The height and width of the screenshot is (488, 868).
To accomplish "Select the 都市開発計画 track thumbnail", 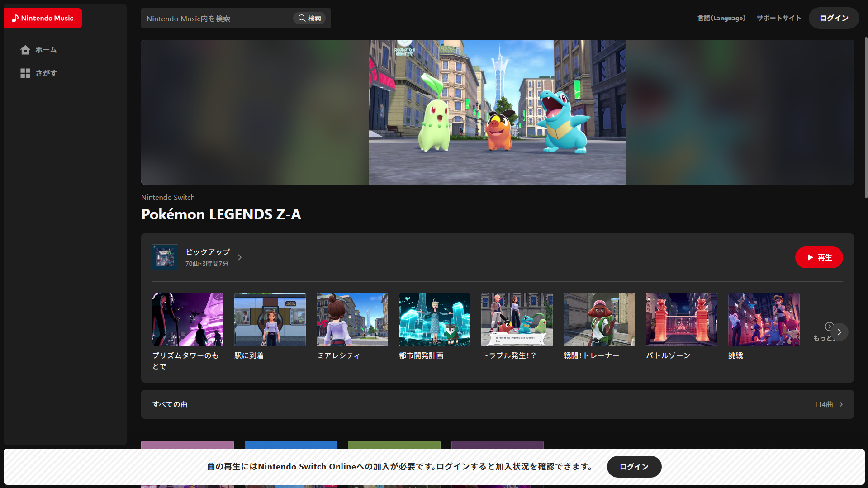I will (x=435, y=319).
